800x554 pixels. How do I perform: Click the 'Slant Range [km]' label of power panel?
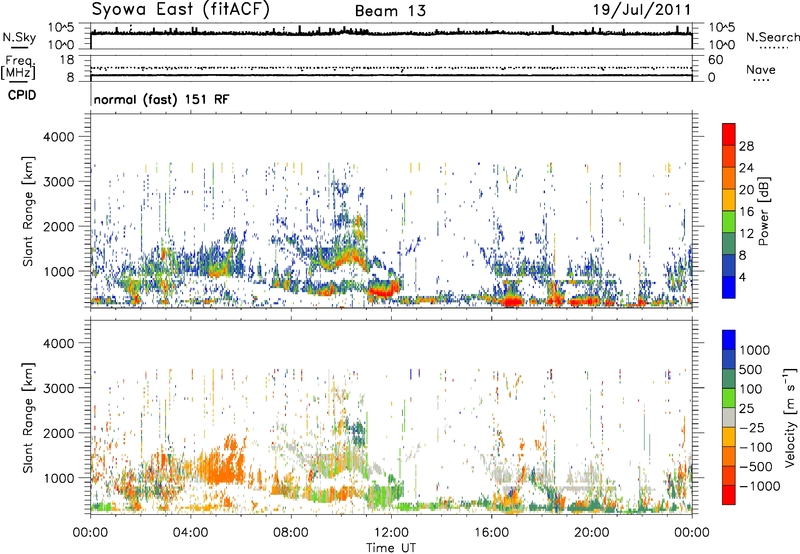[x=28, y=211]
